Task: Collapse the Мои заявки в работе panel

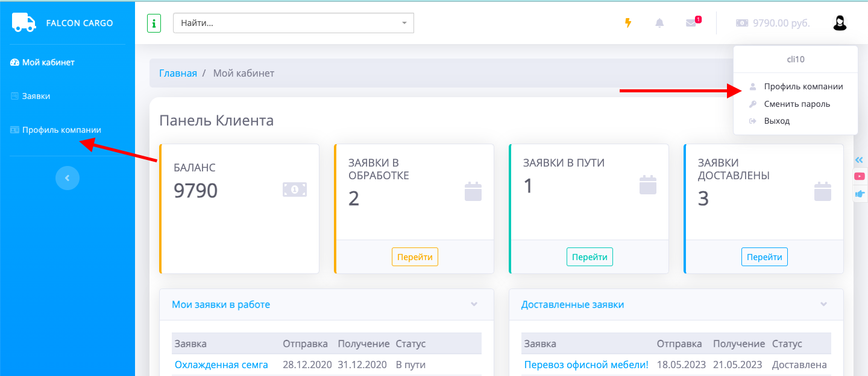Action: [x=474, y=304]
